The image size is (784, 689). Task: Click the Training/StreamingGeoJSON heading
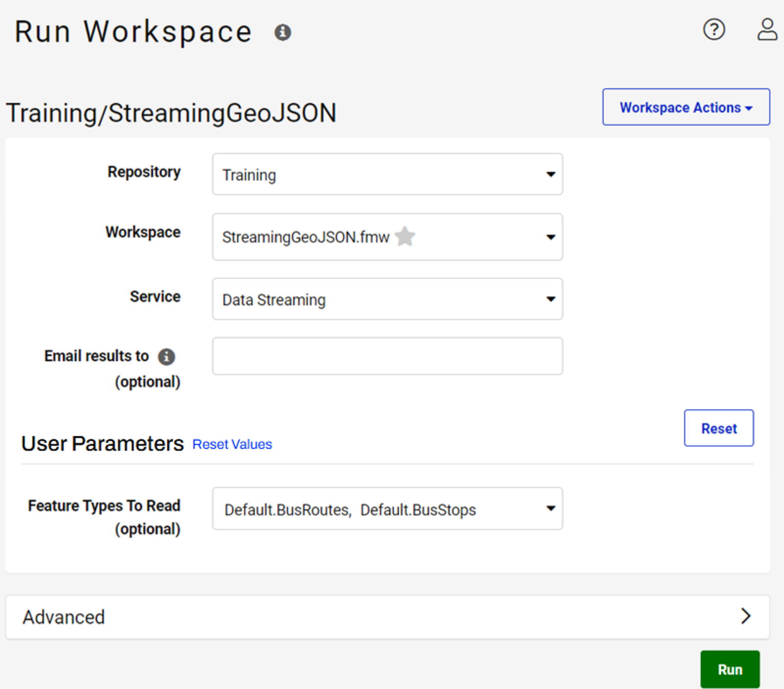pos(171,113)
